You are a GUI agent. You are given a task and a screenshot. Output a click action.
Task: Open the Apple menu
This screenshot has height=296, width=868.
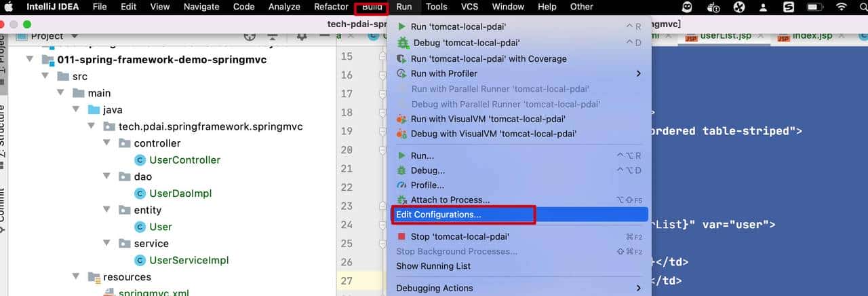(x=10, y=7)
